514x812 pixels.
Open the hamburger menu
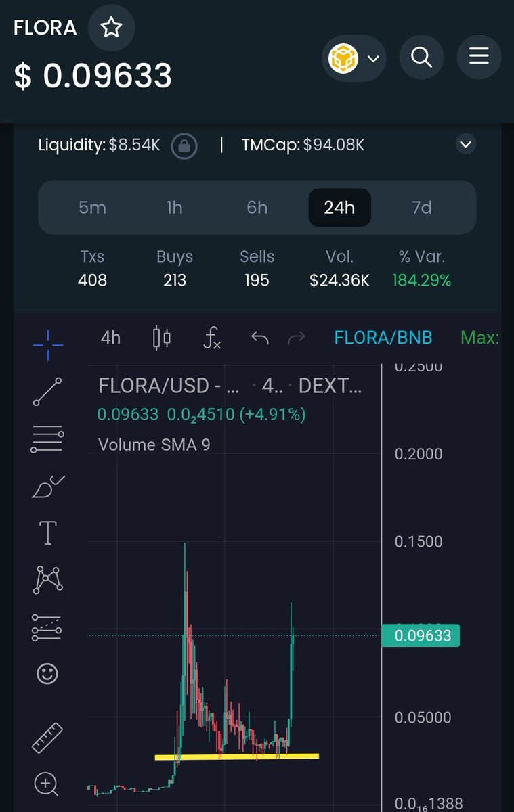point(479,57)
